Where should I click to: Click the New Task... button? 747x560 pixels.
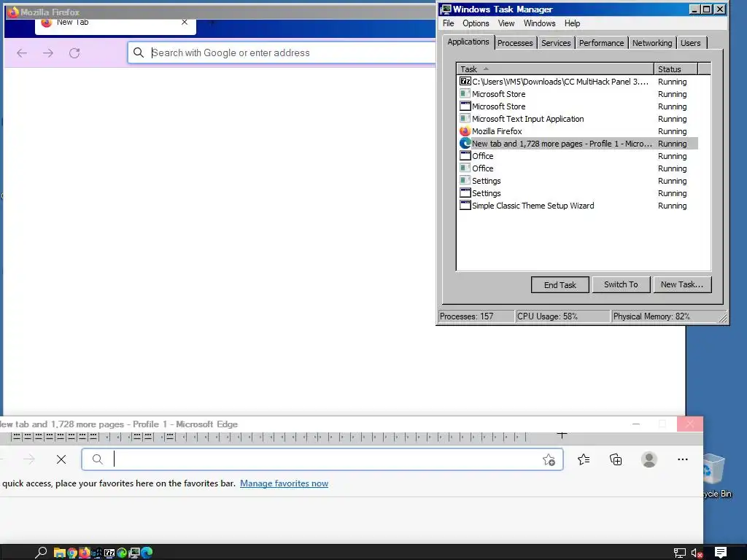(682, 284)
